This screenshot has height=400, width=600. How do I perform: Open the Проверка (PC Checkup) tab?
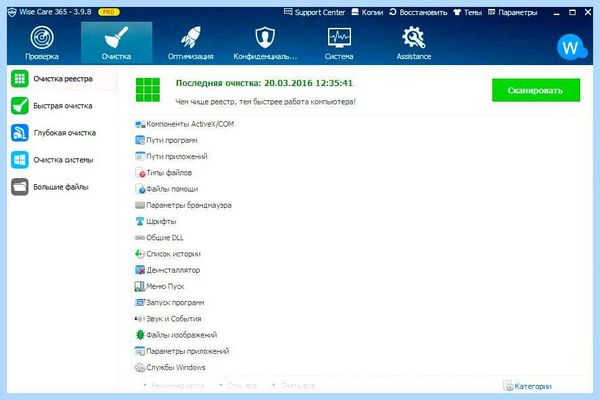click(42, 43)
